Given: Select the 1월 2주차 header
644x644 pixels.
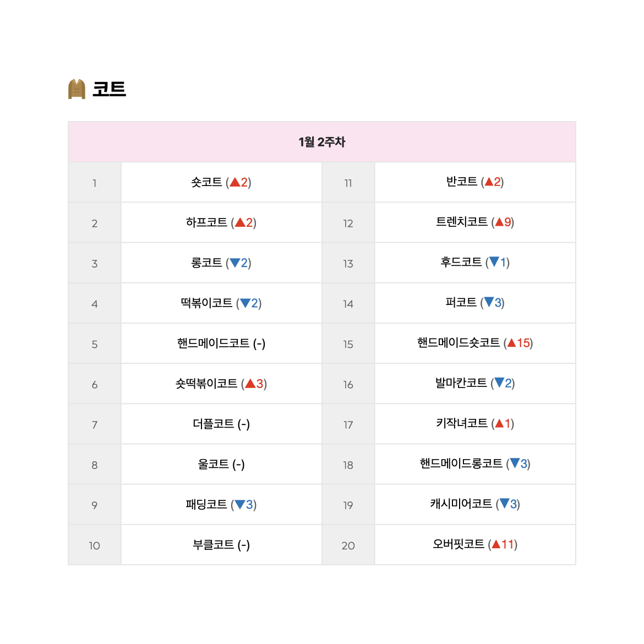Looking at the screenshot, I should pos(322,141).
